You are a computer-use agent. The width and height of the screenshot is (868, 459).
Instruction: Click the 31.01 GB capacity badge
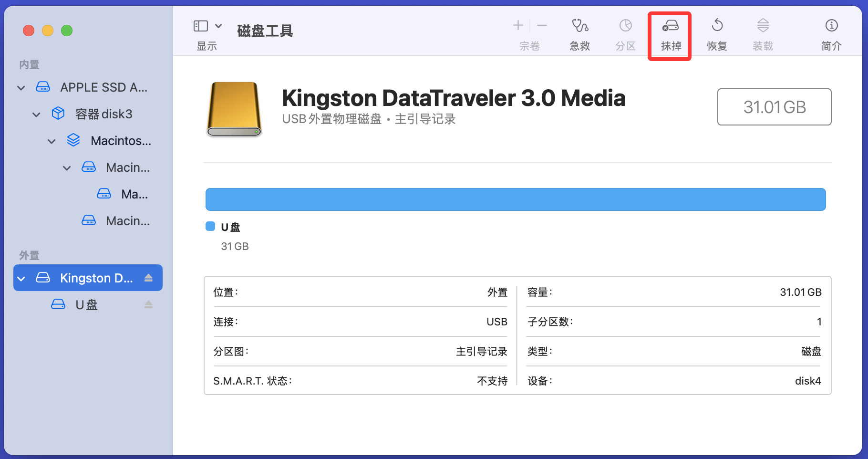[774, 107]
